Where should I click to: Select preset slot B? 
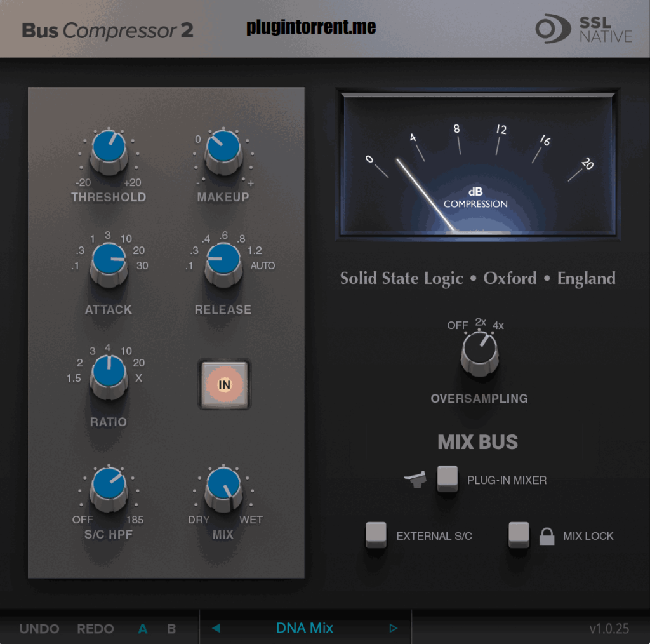point(171,629)
